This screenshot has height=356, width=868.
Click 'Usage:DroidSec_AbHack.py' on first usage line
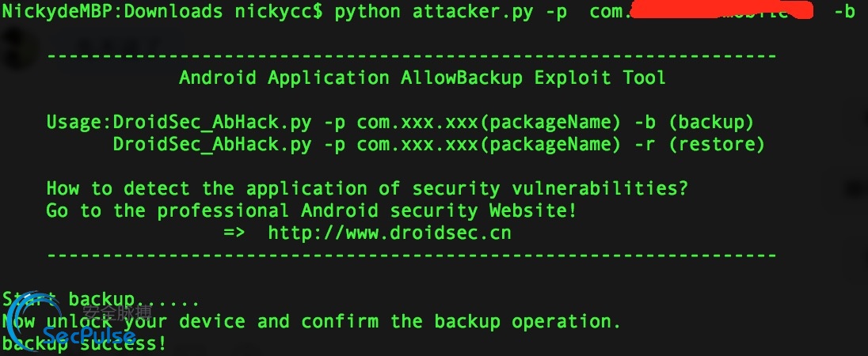coord(179,122)
